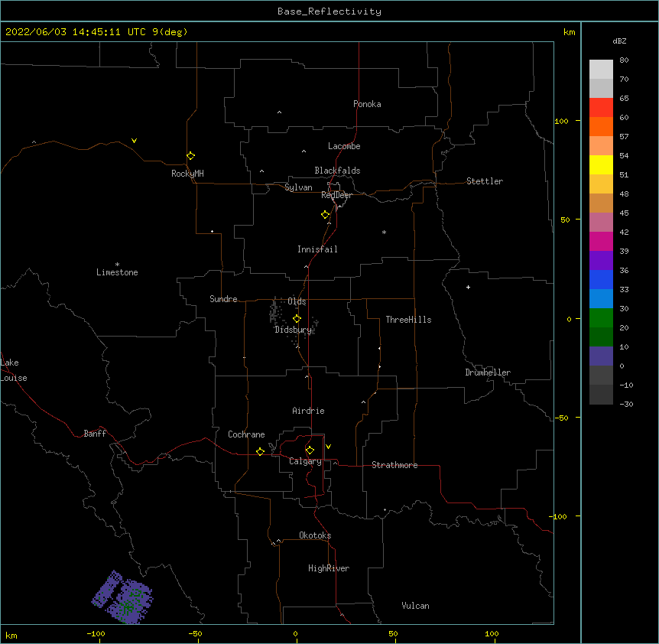Viewport: 659px width, 644px height.
Task: Click the Lacombe city label
Action: (x=344, y=146)
